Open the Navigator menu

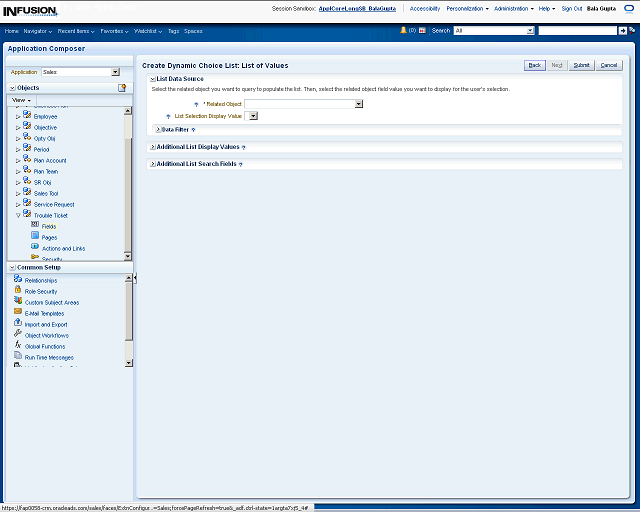[x=38, y=31]
